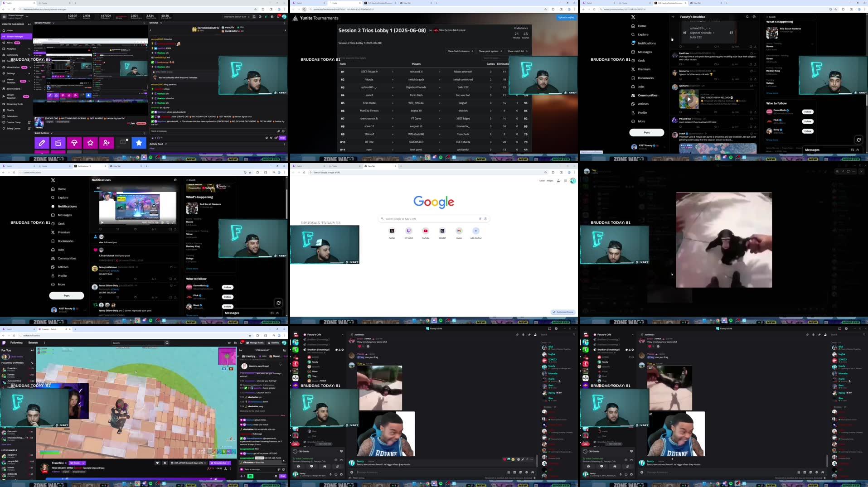Screen dimensions: 868x487
Task: Click Edit Stream Info pencil quick action
Action: [x=42, y=143]
